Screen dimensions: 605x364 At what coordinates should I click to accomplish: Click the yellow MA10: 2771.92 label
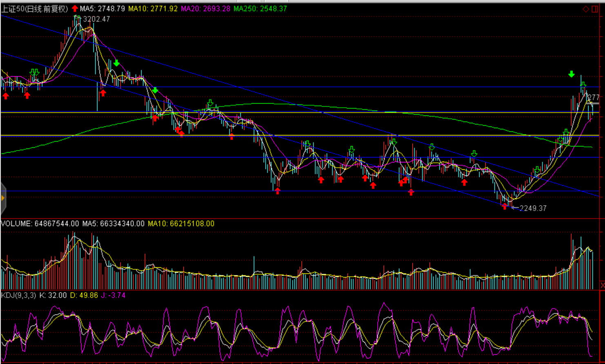click(x=153, y=9)
